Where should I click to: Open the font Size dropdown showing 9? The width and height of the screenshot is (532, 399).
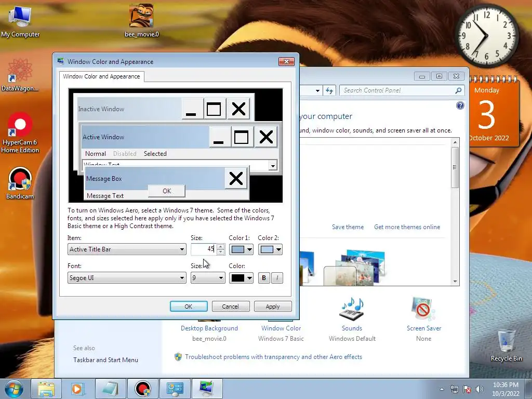[x=208, y=278]
